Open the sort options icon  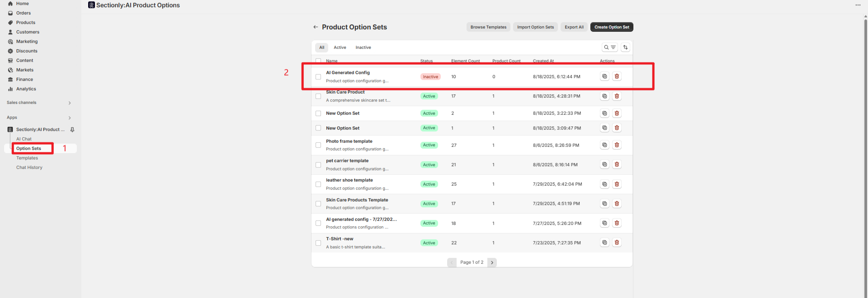(x=626, y=47)
